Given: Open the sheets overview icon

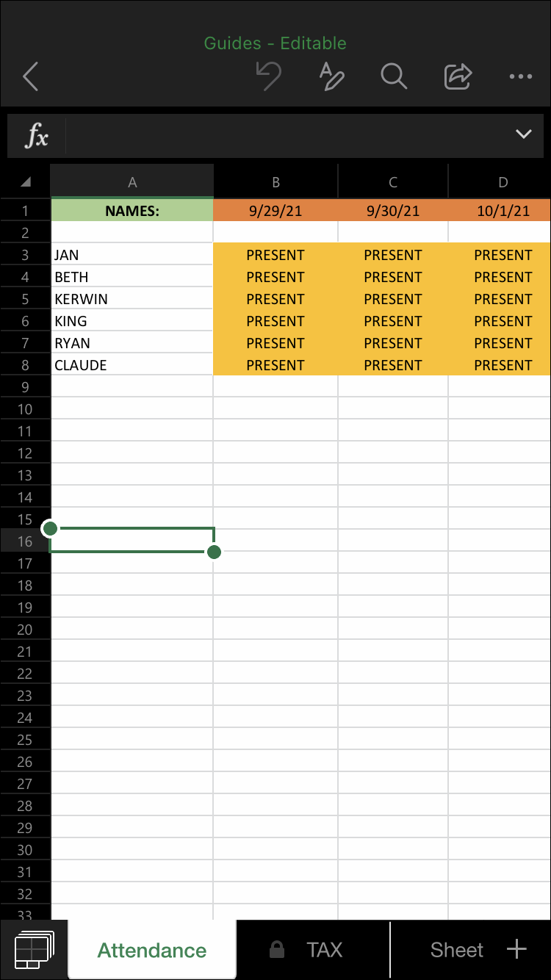Looking at the screenshot, I should [34, 950].
